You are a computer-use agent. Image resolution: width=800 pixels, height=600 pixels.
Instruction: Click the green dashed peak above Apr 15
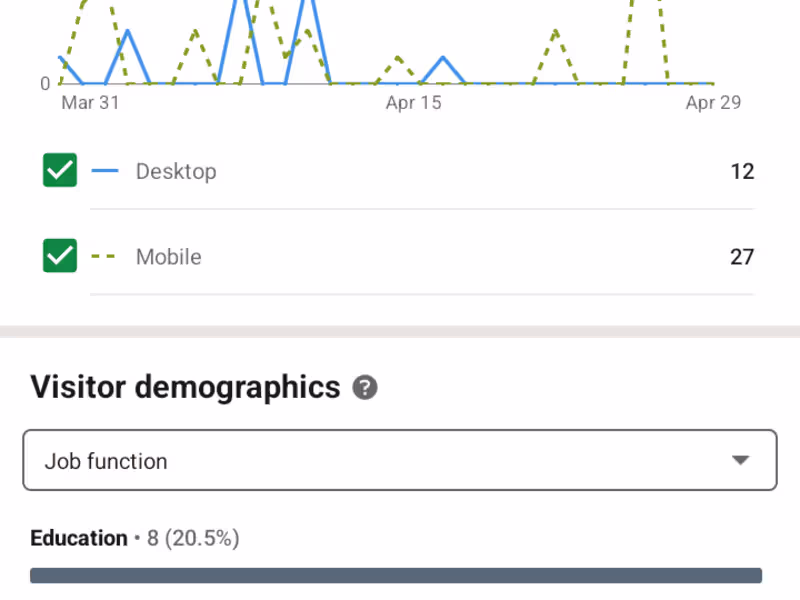398,58
